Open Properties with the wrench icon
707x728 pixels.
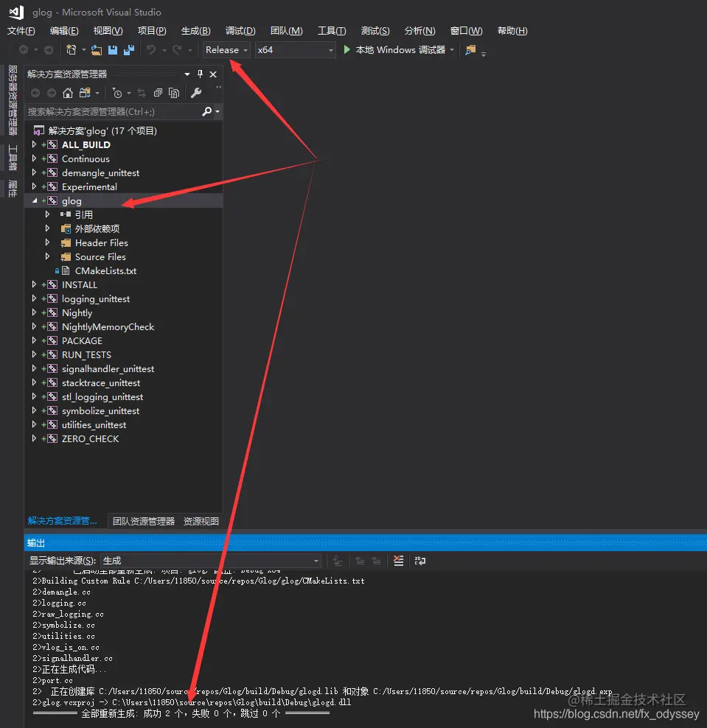196,93
